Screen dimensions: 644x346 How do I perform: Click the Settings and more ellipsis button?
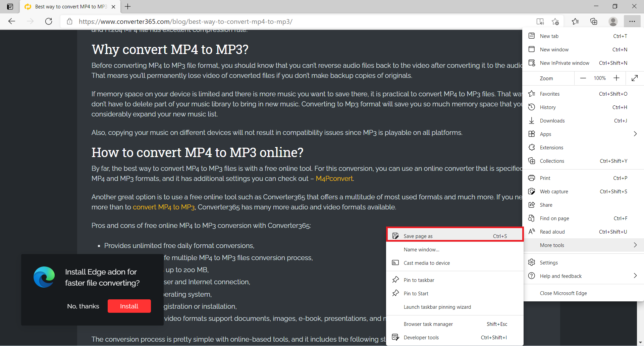pyautogui.click(x=632, y=21)
